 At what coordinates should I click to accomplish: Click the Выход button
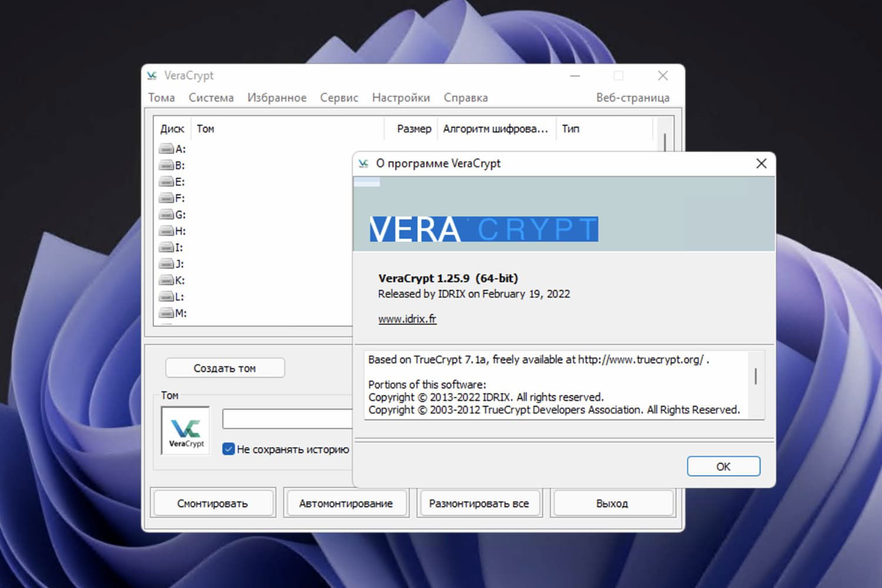(612, 503)
